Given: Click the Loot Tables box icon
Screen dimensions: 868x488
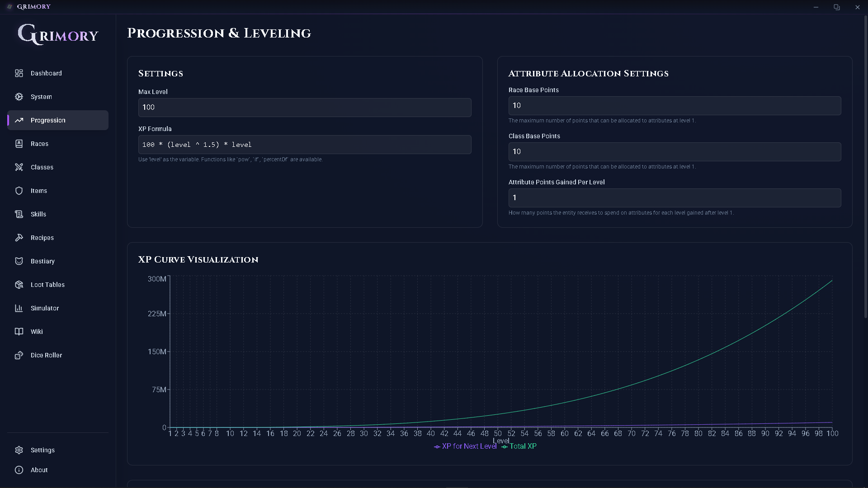Looking at the screenshot, I should [x=19, y=285].
